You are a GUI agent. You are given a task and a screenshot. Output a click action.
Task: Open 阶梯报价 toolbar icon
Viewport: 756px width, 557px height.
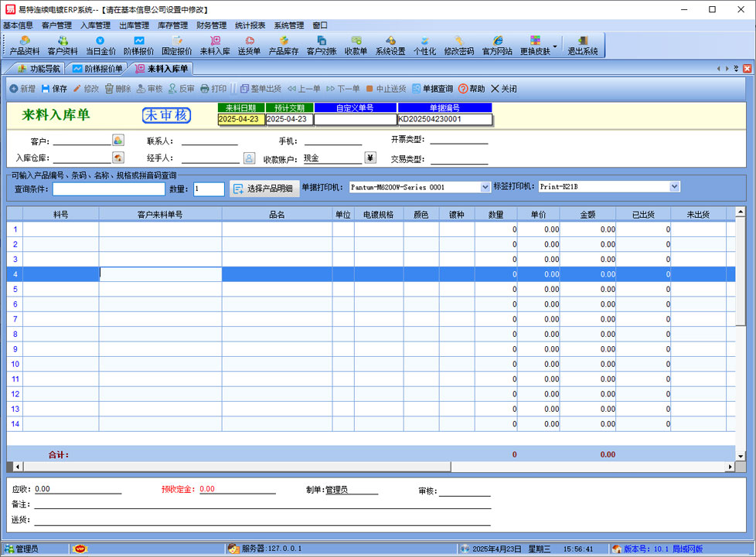[x=138, y=45]
